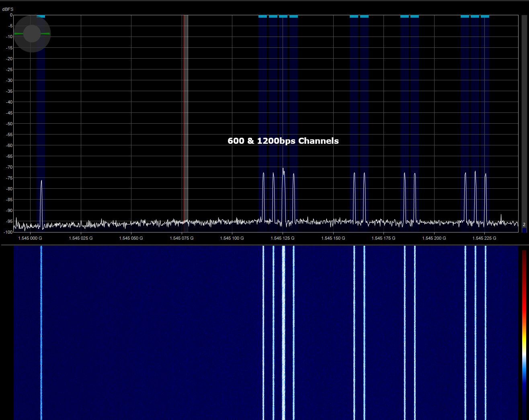Click the 1.545 000 G frequency label
The height and width of the screenshot is (420, 529).
(29, 238)
